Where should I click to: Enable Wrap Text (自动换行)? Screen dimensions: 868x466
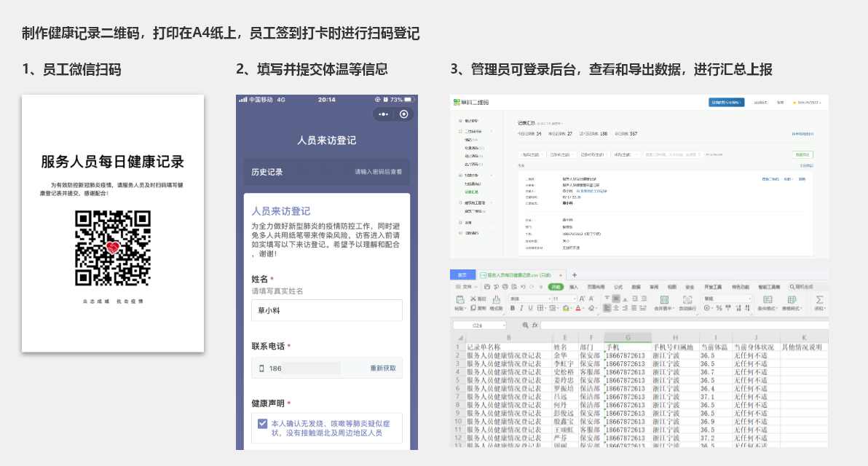(x=687, y=300)
